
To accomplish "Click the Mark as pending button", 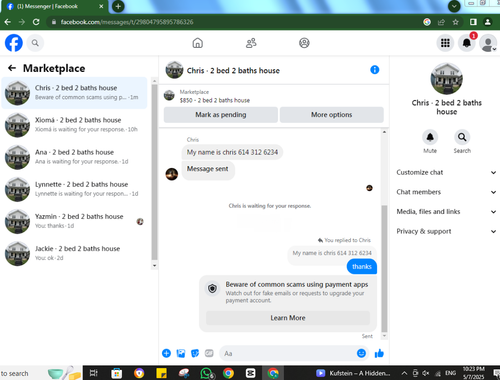I will click(x=221, y=115).
